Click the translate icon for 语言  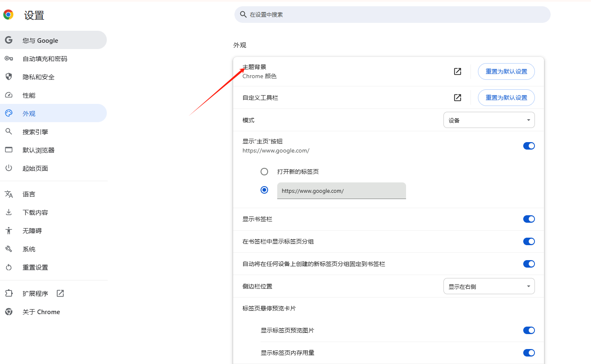click(x=9, y=194)
